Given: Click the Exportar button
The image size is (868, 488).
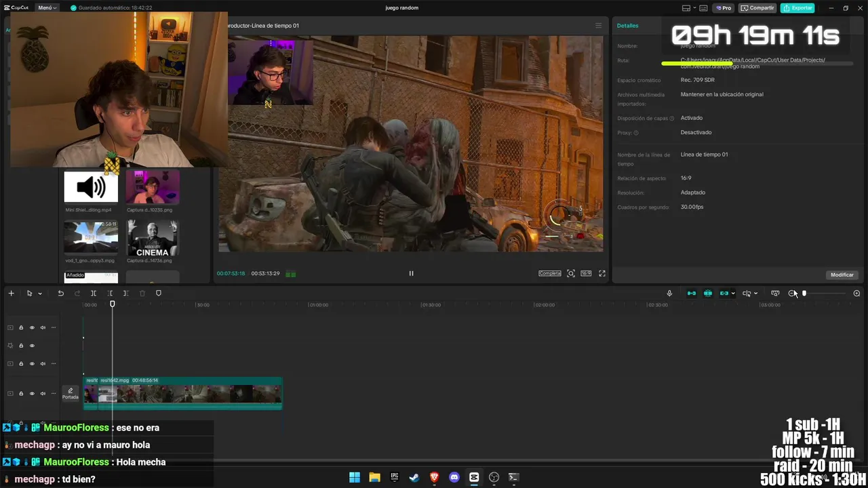Looking at the screenshot, I should click(x=797, y=8).
